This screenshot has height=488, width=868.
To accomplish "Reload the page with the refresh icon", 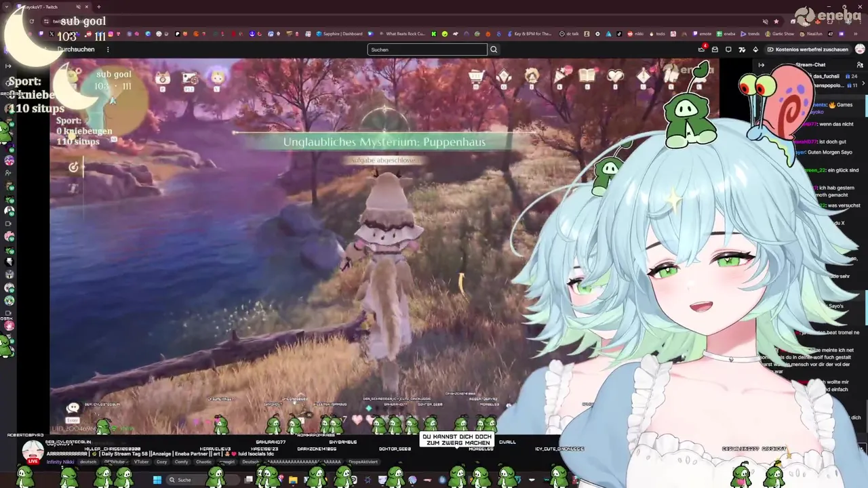I will coord(31,21).
